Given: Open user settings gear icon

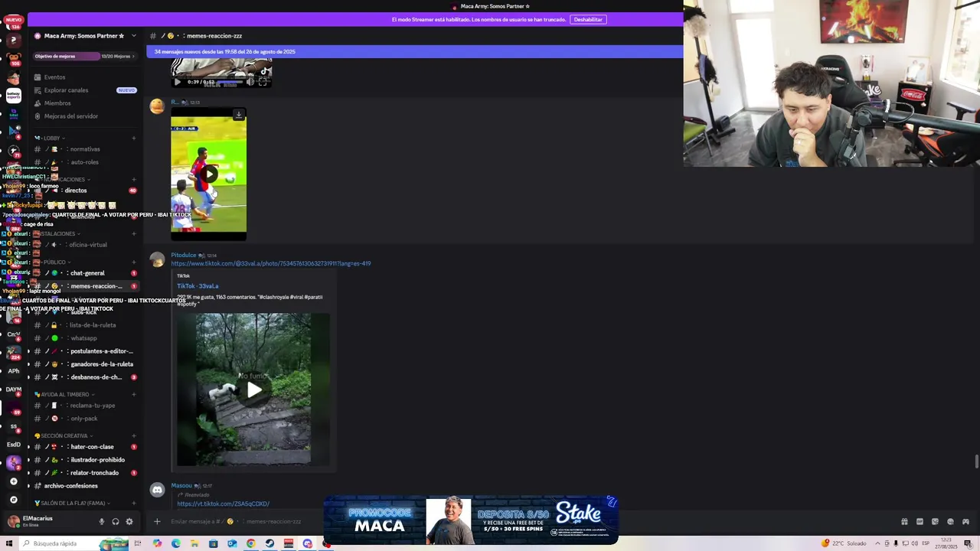Looking at the screenshot, I should (129, 522).
